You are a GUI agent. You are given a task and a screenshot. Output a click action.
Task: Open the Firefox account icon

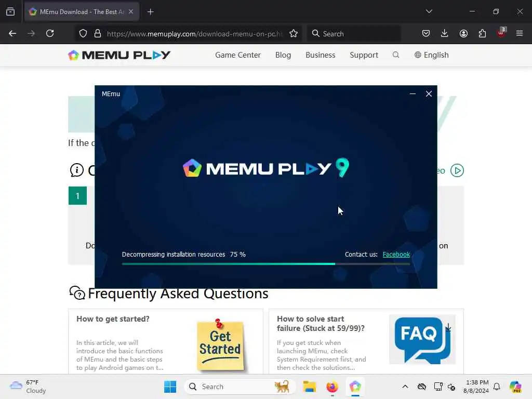click(x=463, y=33)
